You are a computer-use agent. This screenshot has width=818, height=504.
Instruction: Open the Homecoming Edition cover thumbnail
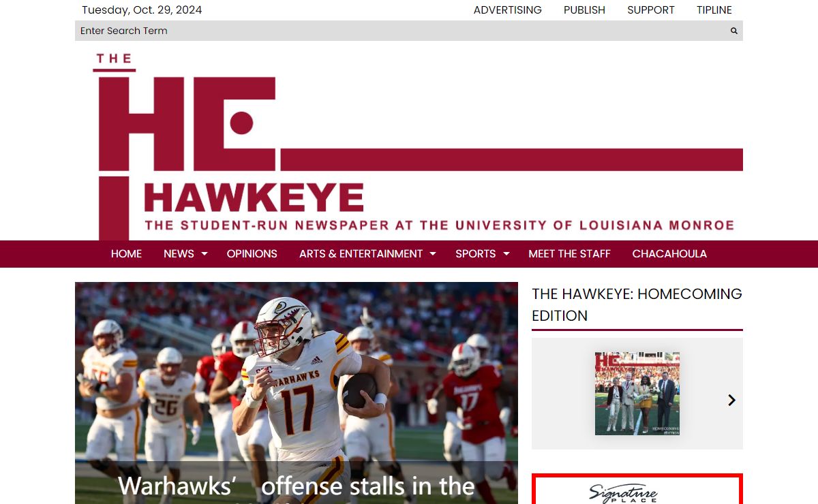pos(637,394)
